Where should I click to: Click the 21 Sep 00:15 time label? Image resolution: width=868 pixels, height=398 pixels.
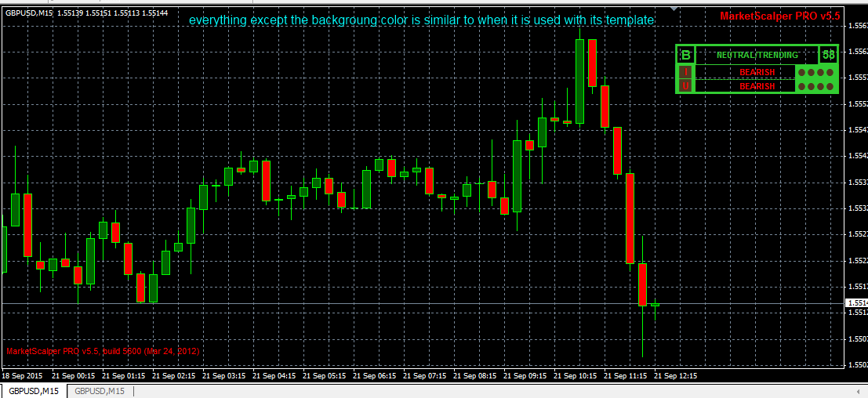point(73,375)
